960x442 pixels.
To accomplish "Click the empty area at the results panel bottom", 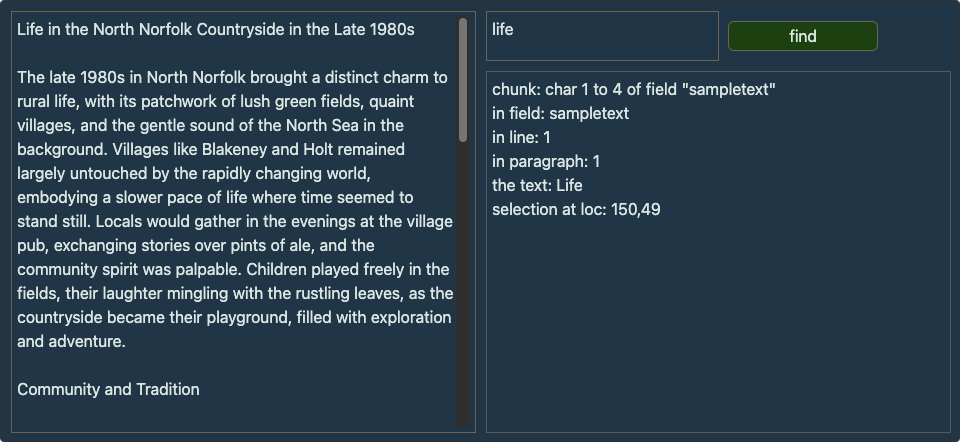I will coord(718,360).
